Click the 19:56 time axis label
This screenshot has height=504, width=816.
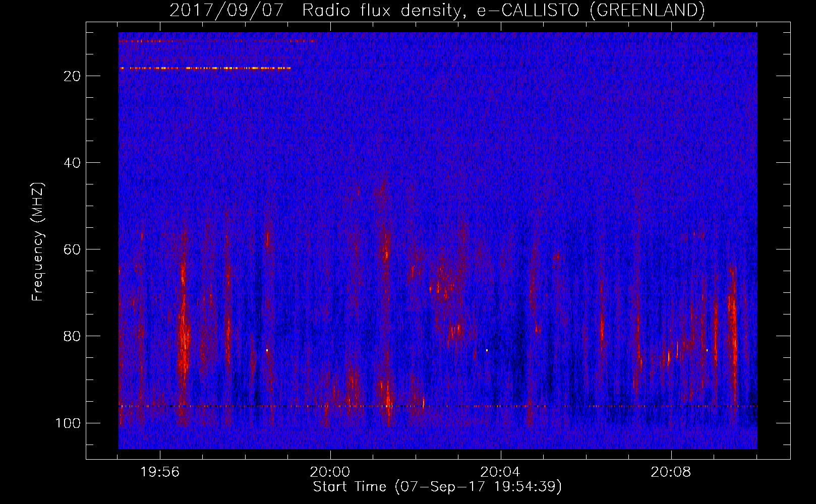(160, 472)
